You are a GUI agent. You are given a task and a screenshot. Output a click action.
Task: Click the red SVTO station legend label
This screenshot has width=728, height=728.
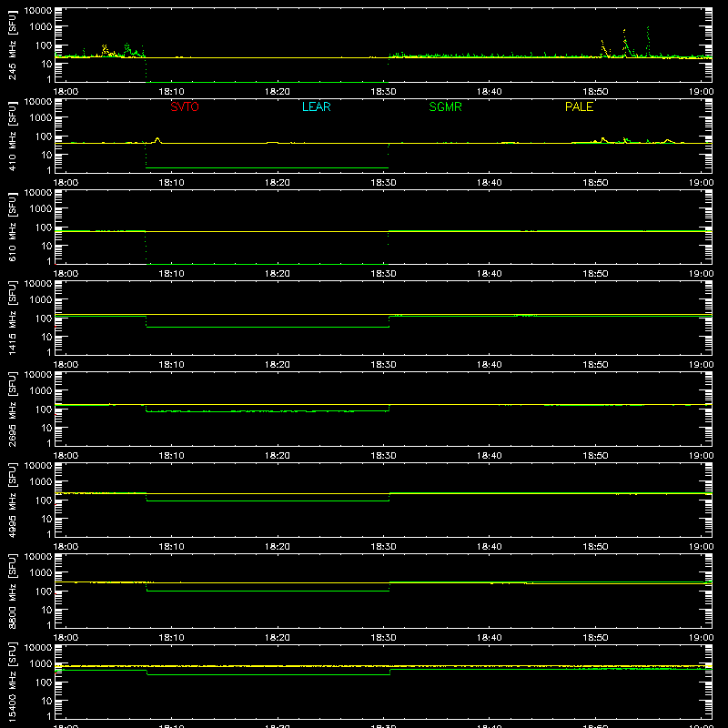click(185, 106)
